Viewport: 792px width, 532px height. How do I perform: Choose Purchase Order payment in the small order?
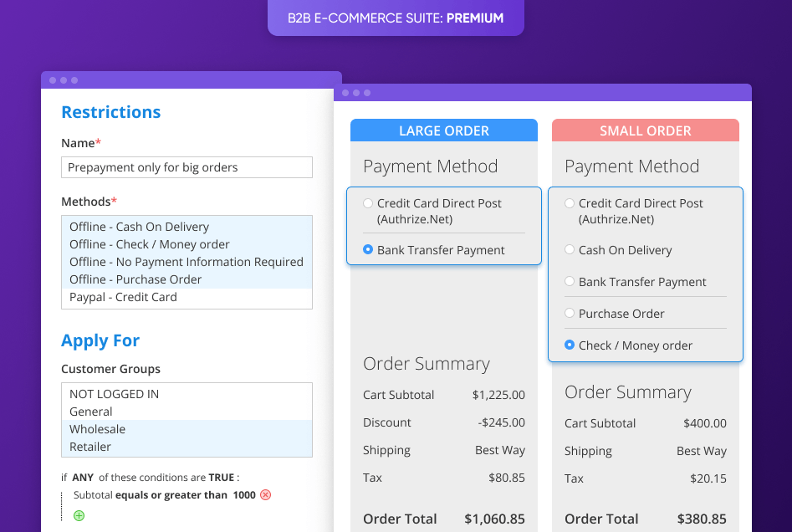pos(570,314)
